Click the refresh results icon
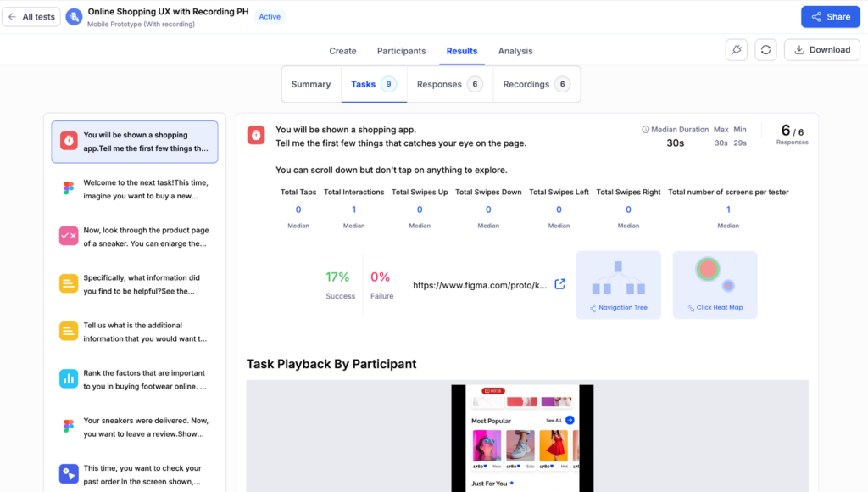The height and width of the screenshot is (492, 868). pos(765,50)
